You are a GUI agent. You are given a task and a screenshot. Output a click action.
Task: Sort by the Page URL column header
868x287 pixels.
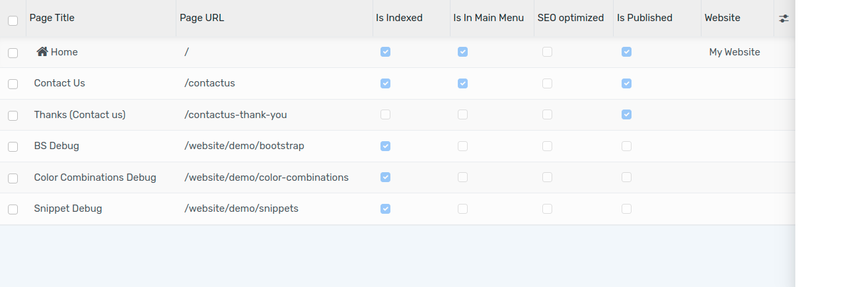202,18
